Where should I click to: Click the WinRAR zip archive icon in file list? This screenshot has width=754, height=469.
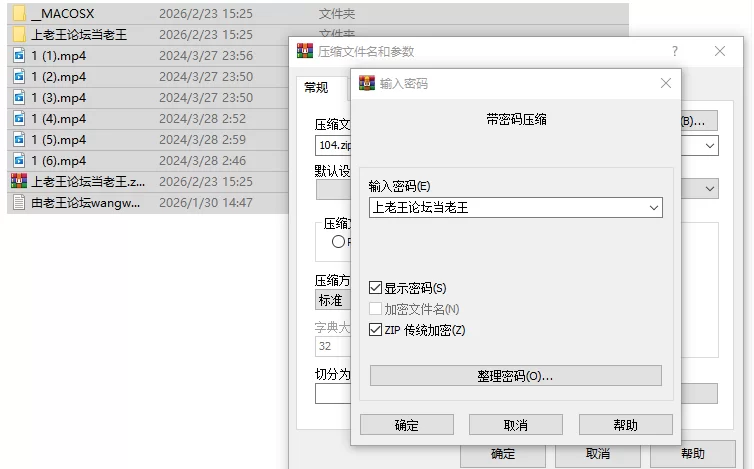[x=19, y=181]
